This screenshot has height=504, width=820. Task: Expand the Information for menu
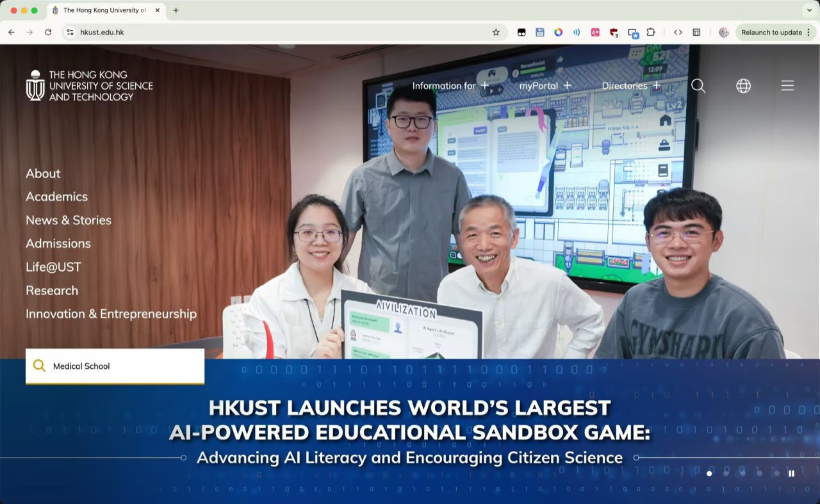(x=450, y=86)
